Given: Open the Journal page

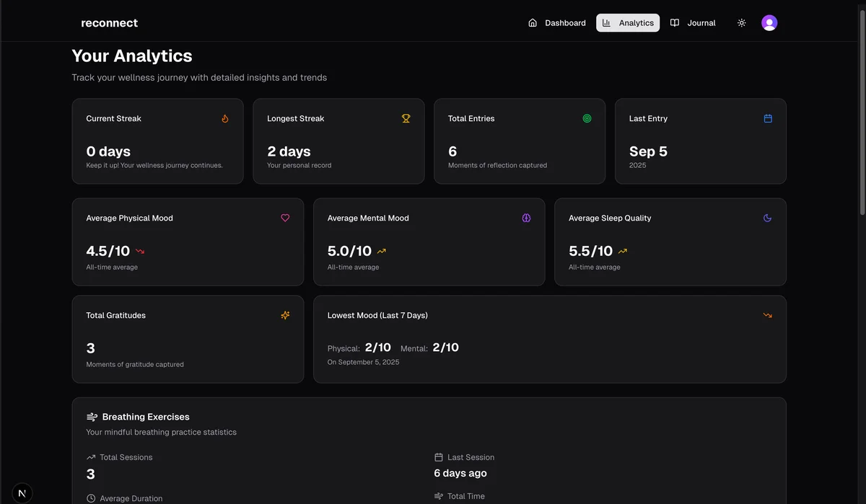Looking at the screenshot, I should [693, 23].
